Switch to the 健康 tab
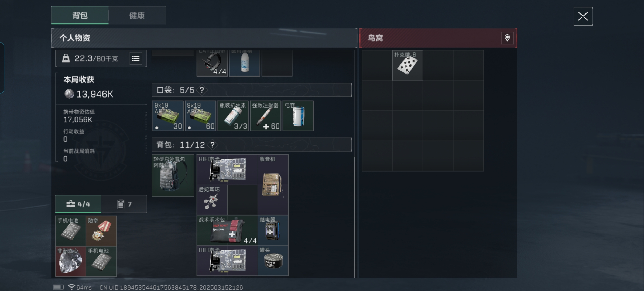644x291 pixels. 137,15
